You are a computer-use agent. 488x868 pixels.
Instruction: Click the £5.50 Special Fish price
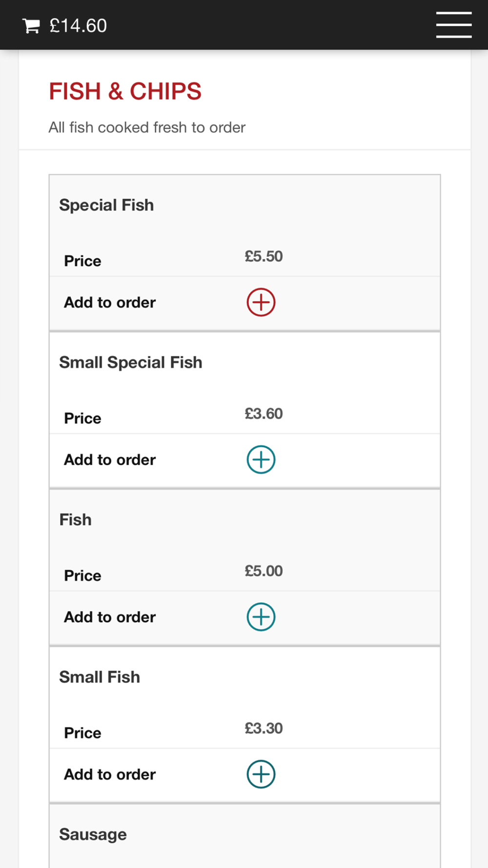pyautogui.click(x=264, y=256)
